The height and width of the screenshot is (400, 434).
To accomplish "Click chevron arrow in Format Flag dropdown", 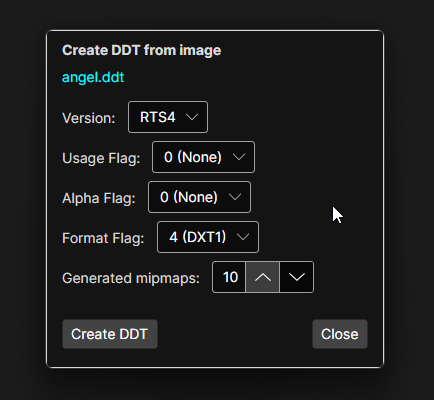I will (243, 237).
